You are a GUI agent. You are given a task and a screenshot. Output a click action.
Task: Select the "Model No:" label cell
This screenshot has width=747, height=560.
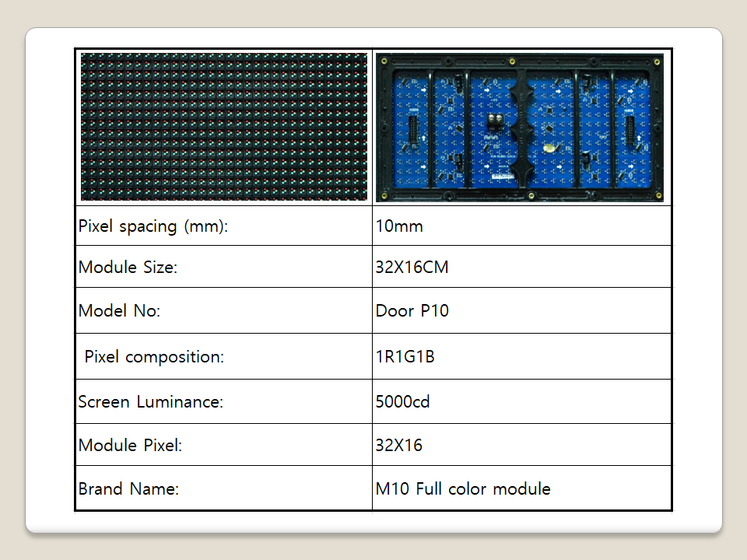point(119,311)
